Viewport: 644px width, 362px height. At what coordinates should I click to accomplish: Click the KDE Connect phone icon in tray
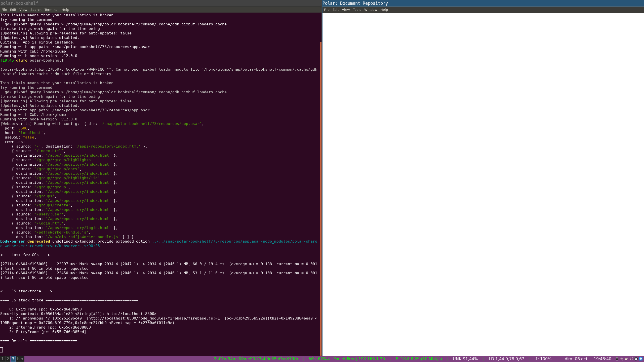pyautogui.click(x=617, y=359)
